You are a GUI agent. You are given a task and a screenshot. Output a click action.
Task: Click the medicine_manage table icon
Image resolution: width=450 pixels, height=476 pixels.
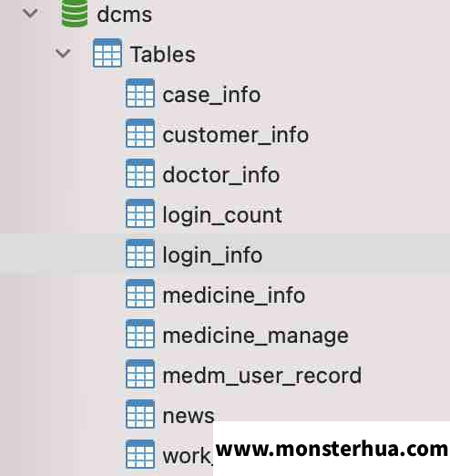(140, 334)
